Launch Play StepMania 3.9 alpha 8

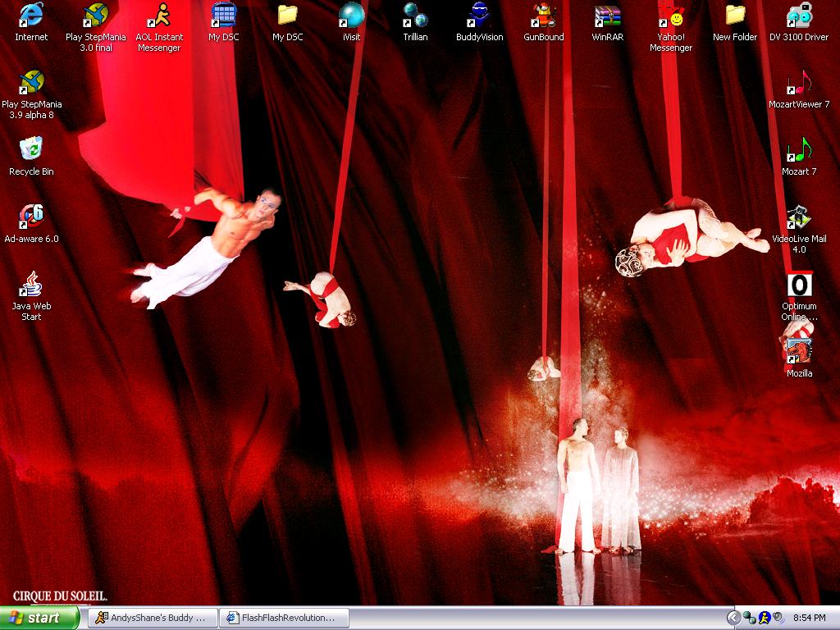[x=31, y=83]
